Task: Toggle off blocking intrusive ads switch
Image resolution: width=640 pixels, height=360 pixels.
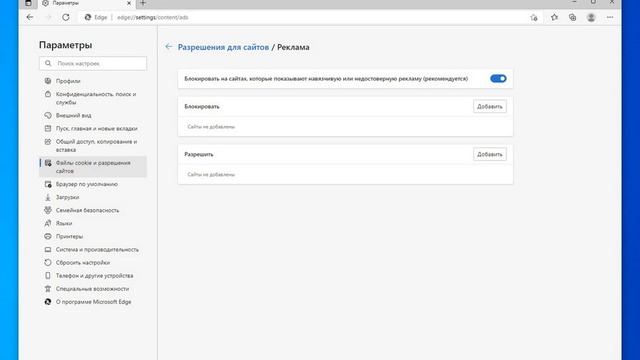Action: tap(498, 78)
